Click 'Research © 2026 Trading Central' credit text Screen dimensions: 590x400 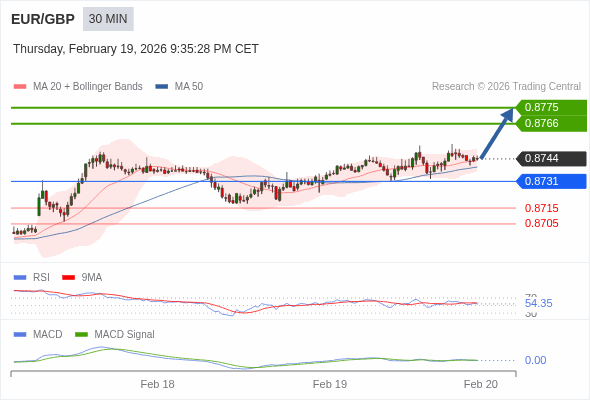506,87
